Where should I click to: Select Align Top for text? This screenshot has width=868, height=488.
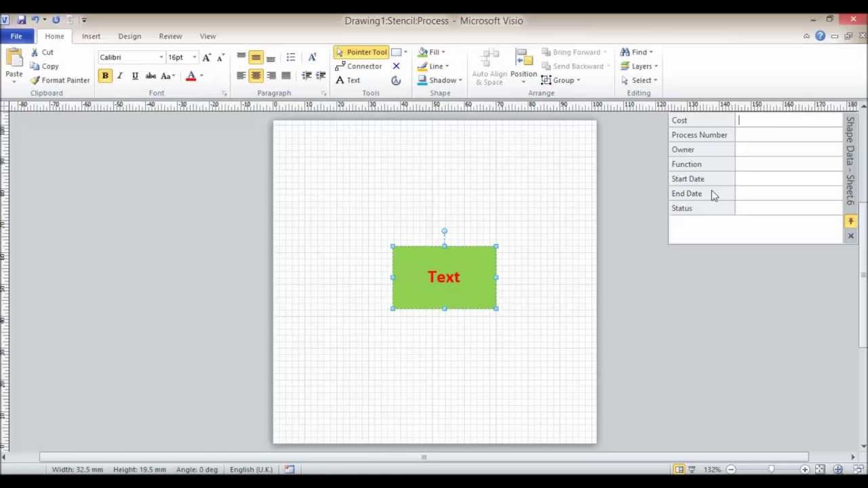tap(241, 57)
